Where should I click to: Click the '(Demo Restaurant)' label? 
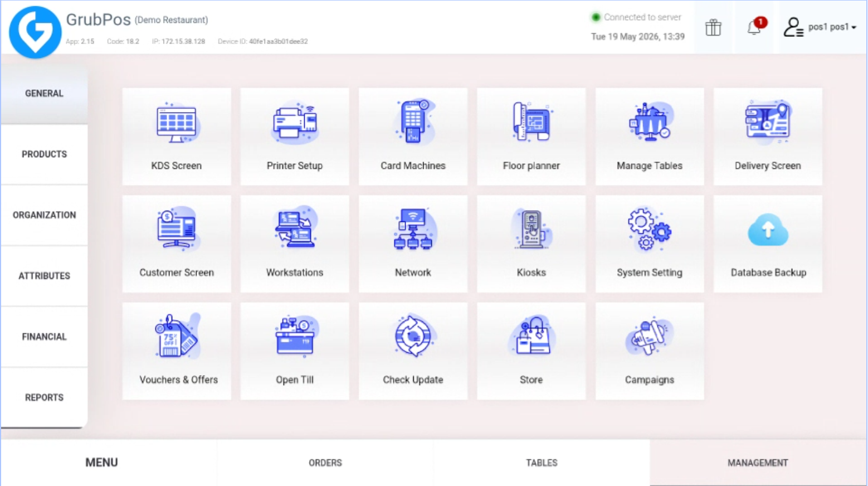point(172,20)
